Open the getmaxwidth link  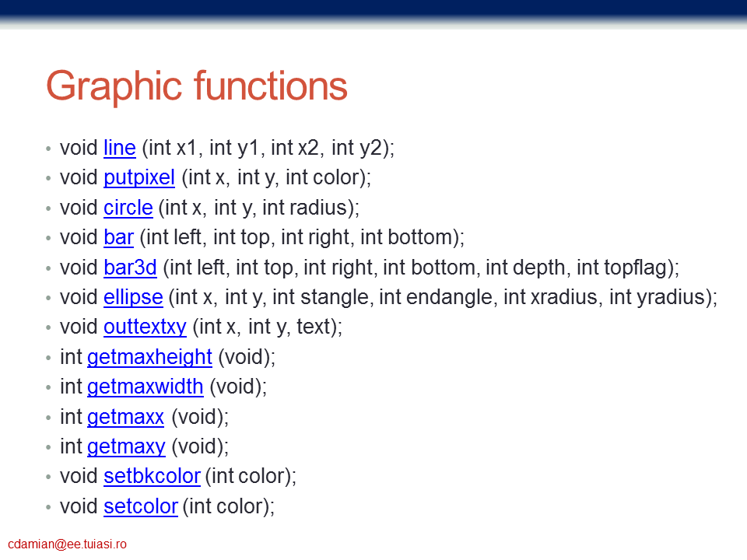coord(146,387)
